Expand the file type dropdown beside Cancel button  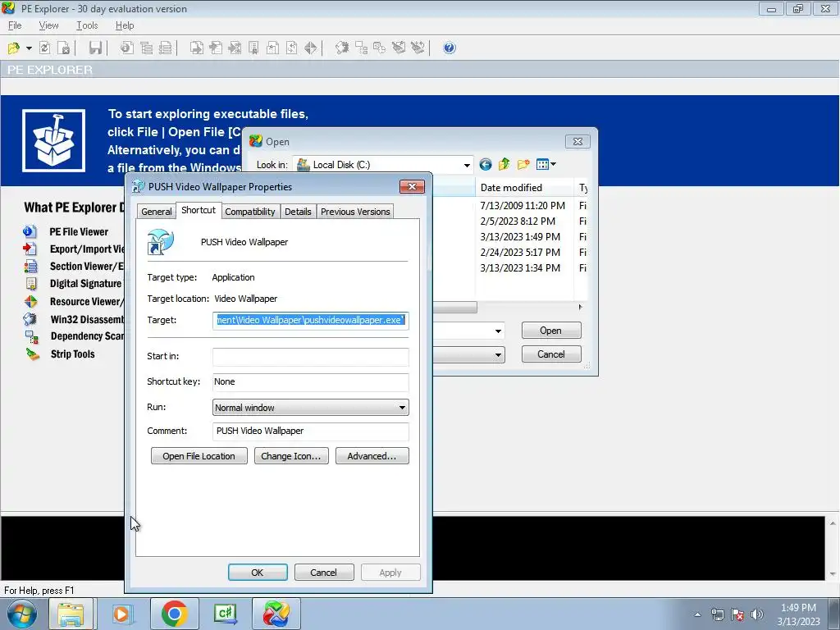click(x=498, y=354)
